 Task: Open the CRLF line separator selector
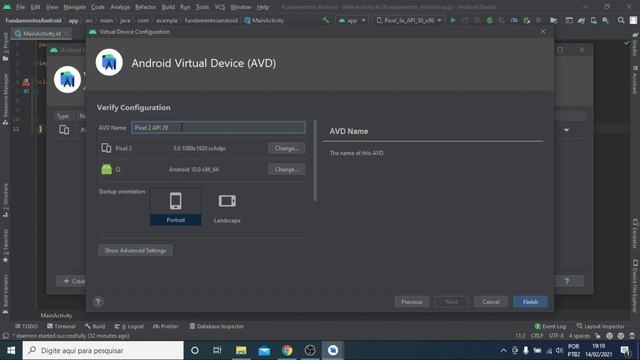(536, 336)
